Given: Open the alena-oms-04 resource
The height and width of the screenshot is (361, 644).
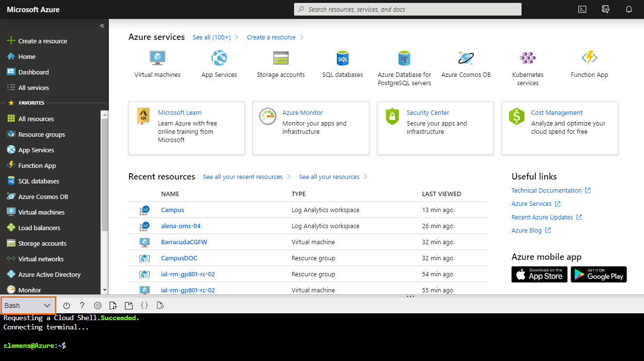Looking at the screenshot, I should tap(181, 226).
